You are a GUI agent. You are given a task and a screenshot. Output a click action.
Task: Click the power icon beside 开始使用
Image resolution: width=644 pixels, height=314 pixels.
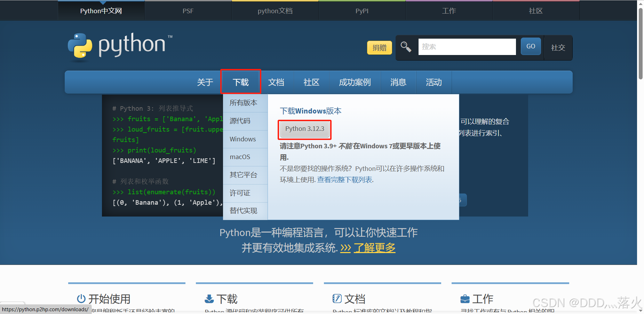(81, 299)
